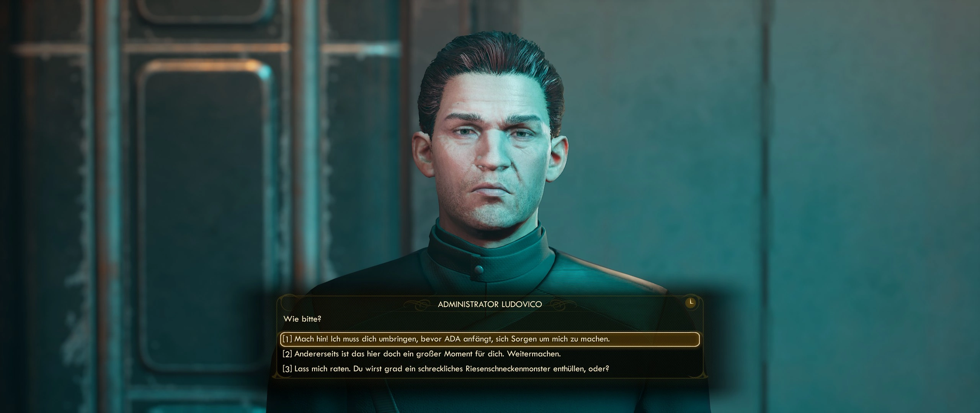
Task: Click the button on Ludovico's collar
Action: [x=479, y=270]
